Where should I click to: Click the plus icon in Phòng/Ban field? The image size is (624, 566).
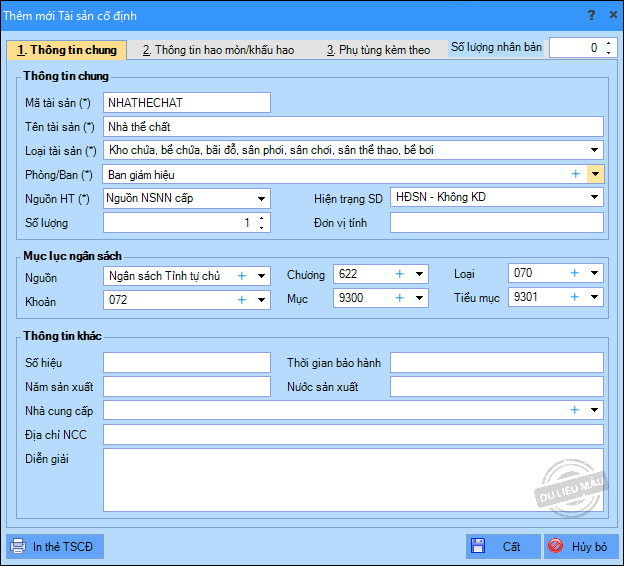click(575, 174)
